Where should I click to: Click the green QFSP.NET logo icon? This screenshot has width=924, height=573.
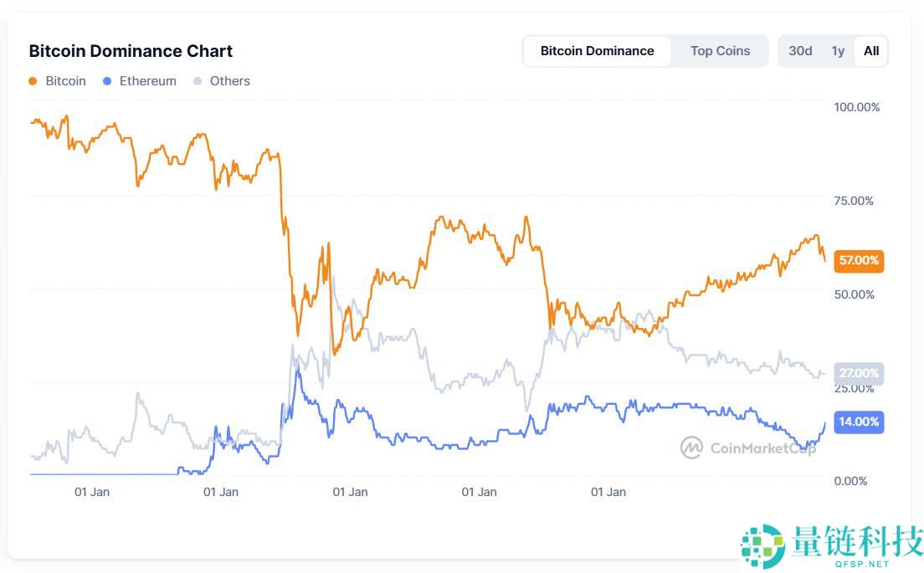pyautogui.click(x=762, y=547)
